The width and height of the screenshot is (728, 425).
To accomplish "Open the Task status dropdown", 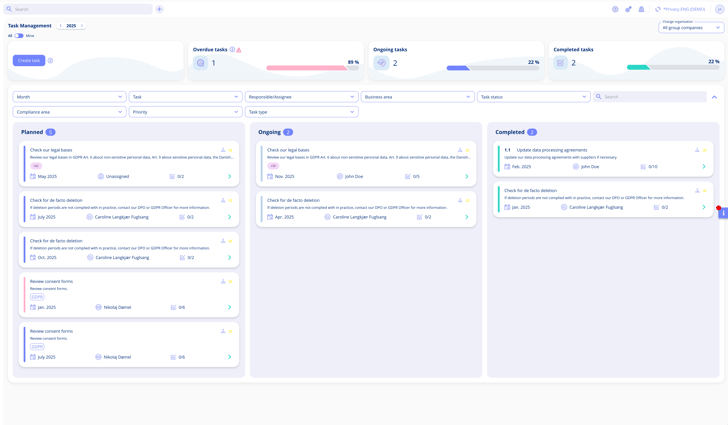I will (533, 97).
